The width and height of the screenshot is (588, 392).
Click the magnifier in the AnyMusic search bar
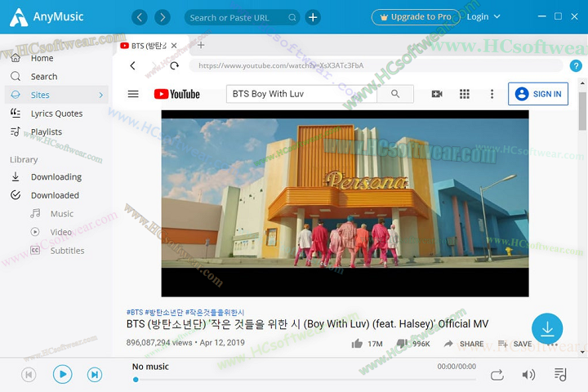click(x=292, y=18)
